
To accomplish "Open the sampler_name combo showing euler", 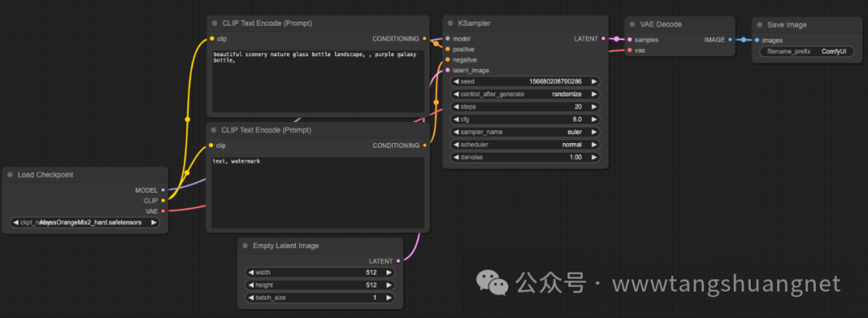I will pyautogui.click(x=525, y=132).
